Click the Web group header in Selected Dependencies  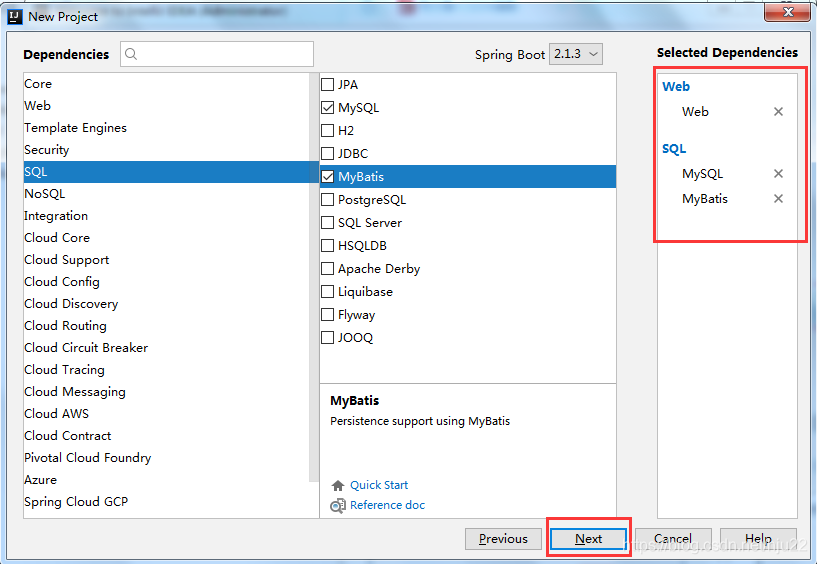click(x=676, y=87)
